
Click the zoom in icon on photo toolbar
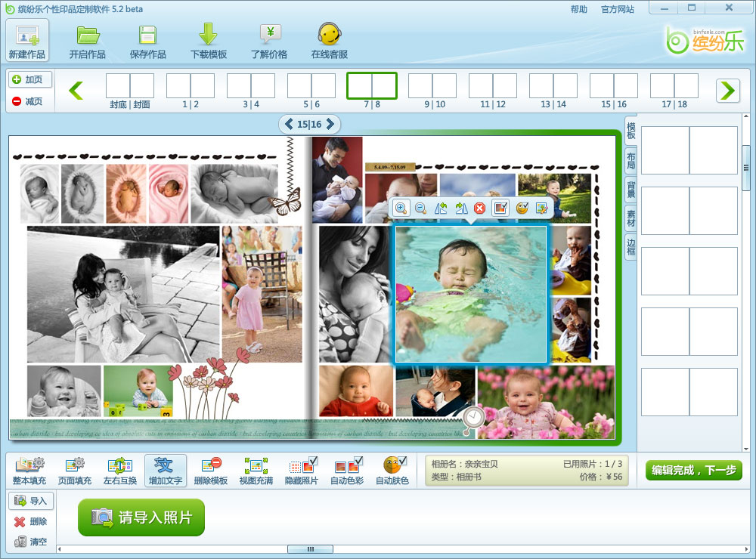tap(401, 208)
